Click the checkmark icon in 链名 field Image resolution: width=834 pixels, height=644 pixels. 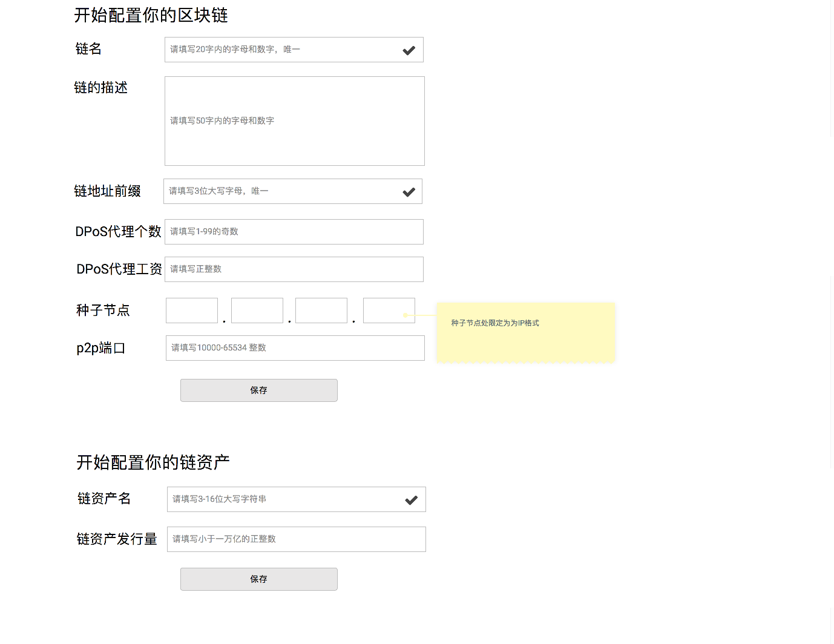409,50
